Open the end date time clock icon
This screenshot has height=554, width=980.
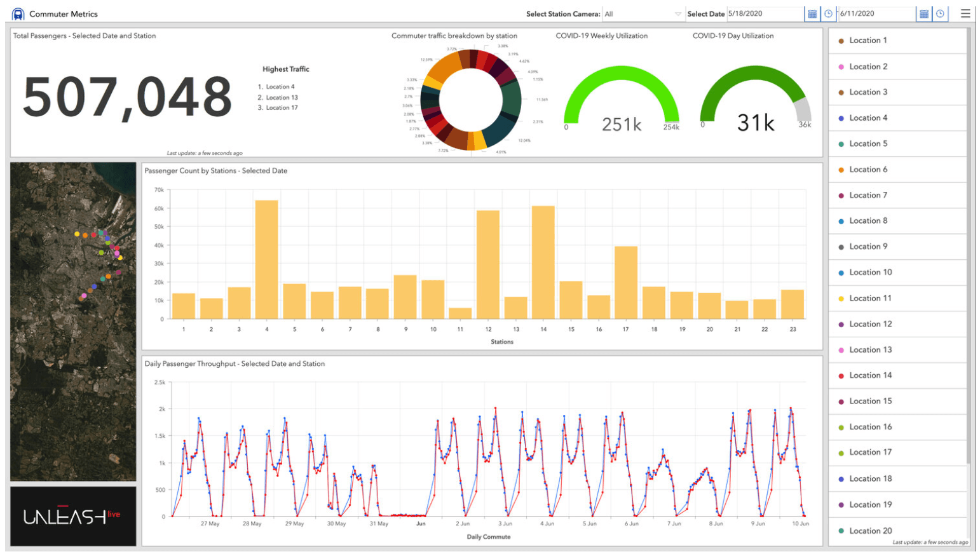pyautogui.click(x=940, y=13)
